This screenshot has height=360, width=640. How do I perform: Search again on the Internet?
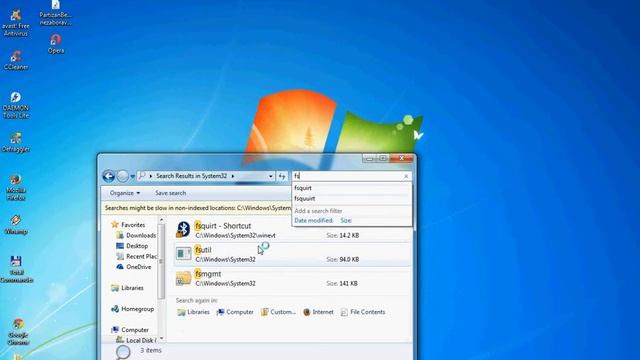click(x=318, y=312)
